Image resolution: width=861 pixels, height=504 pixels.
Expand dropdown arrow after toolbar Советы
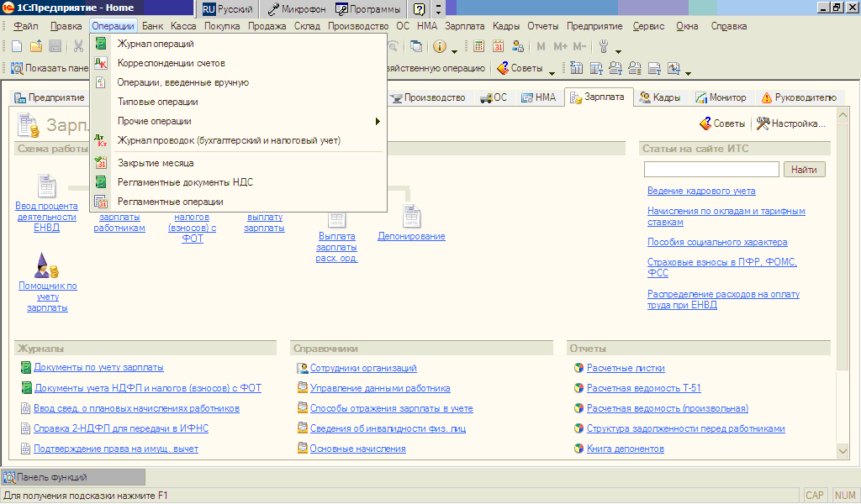(552, 73)
